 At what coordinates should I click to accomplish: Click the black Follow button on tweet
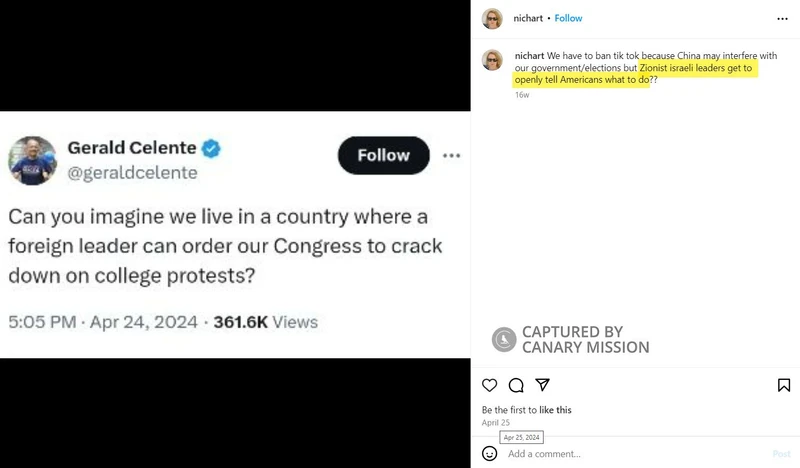[x=384, y=155]
